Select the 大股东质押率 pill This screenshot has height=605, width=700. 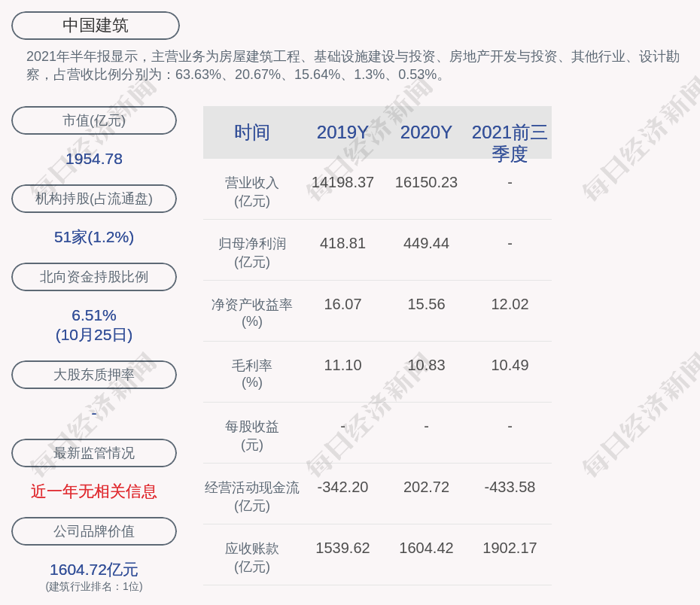(x=94, y=374)
